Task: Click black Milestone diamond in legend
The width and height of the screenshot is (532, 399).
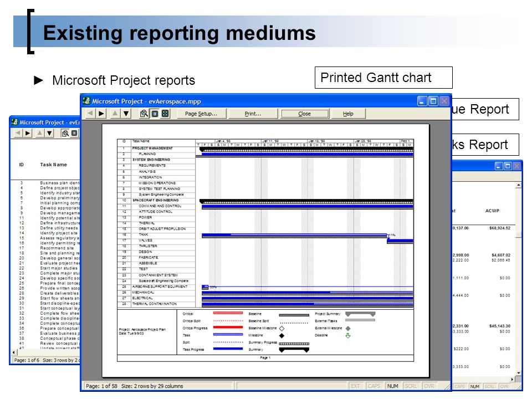Action: [x=282, y=336]
